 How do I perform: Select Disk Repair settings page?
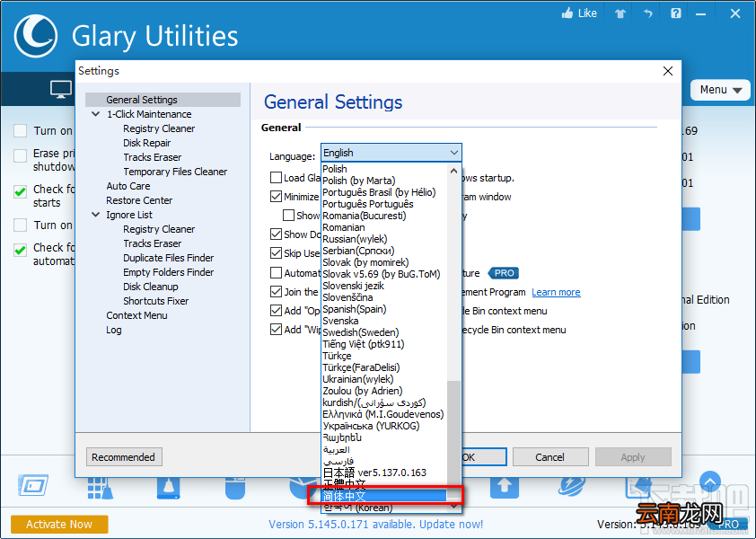point(146,143)
